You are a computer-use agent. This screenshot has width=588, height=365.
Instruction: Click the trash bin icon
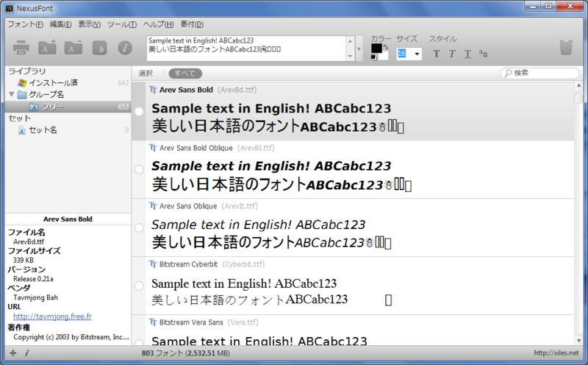pos(566,48)
